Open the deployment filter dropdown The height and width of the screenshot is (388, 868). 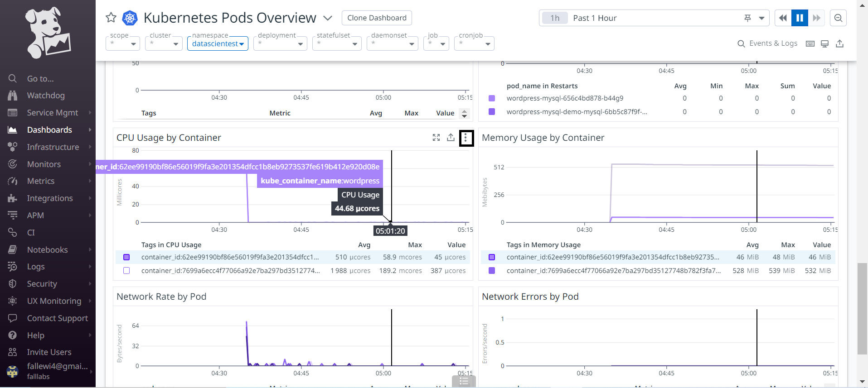[280, 44]
